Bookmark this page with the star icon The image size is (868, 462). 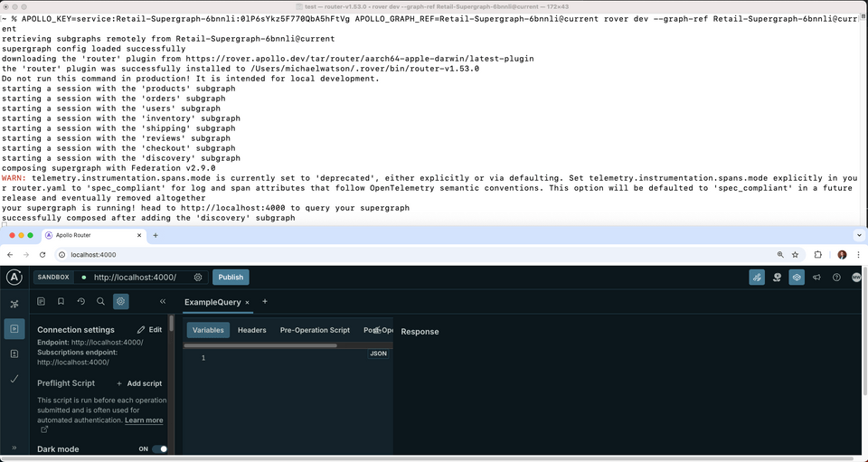pos(796,255)
